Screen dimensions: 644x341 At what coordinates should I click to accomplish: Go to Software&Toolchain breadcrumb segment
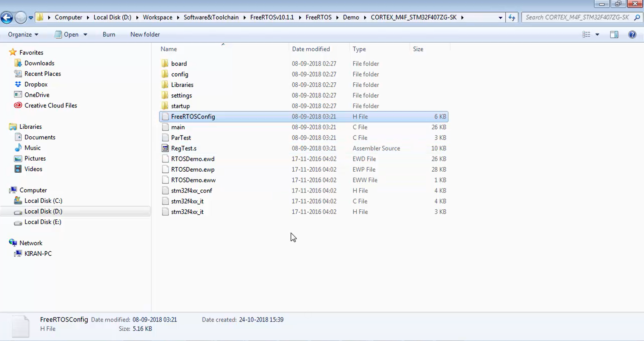pyautogui.click(x=211, y=17)
